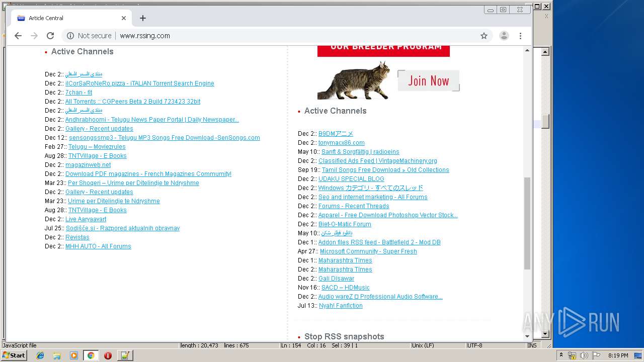This screenshot has width=644, height=362.
Task: Open the B9DM anime link
Action: point(336,134)
